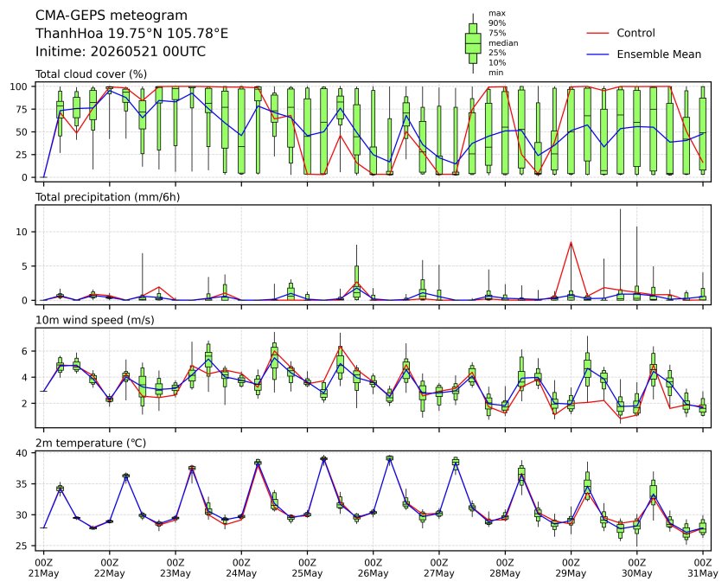Click the 2m temperature panel title

click(91, 443)
